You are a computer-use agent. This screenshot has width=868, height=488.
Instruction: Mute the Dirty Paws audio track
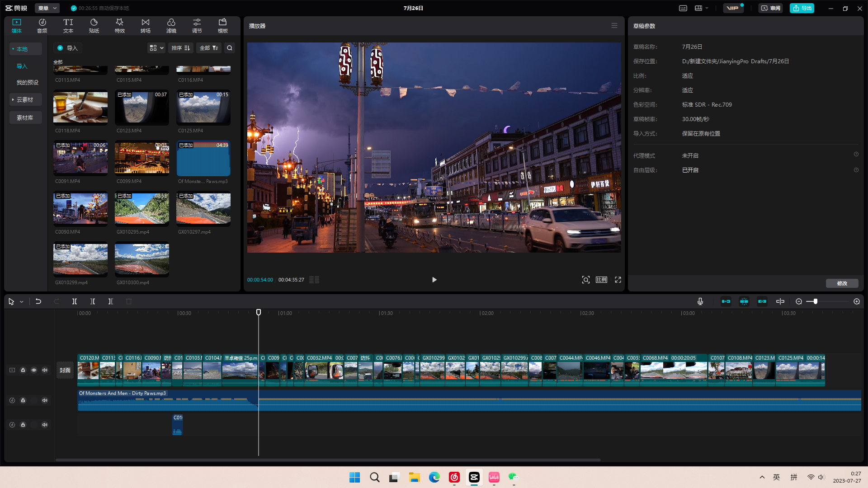pyautogui.click(x=45, y=400)
